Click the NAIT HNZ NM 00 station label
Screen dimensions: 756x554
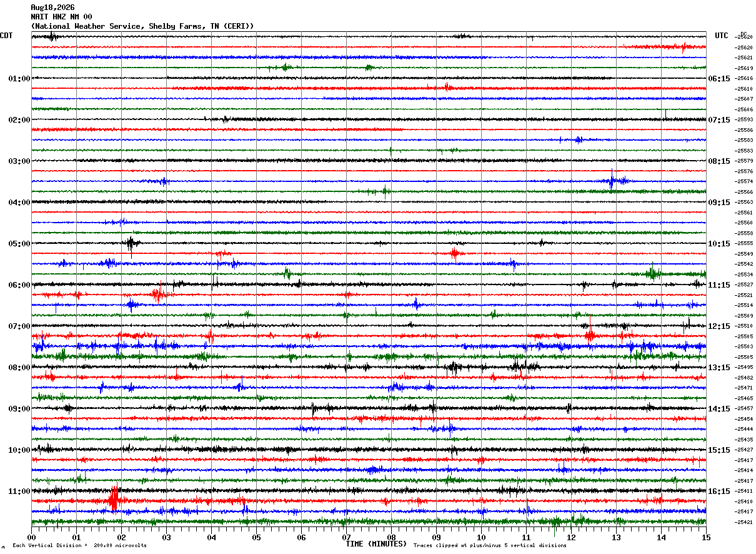click(61, 17)
